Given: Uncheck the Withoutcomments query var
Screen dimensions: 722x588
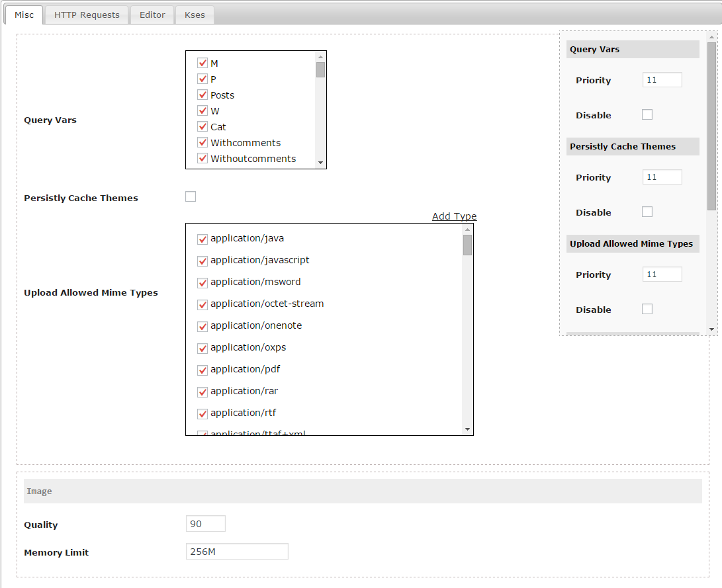Looking at the screenshot, I should point(202,158).
